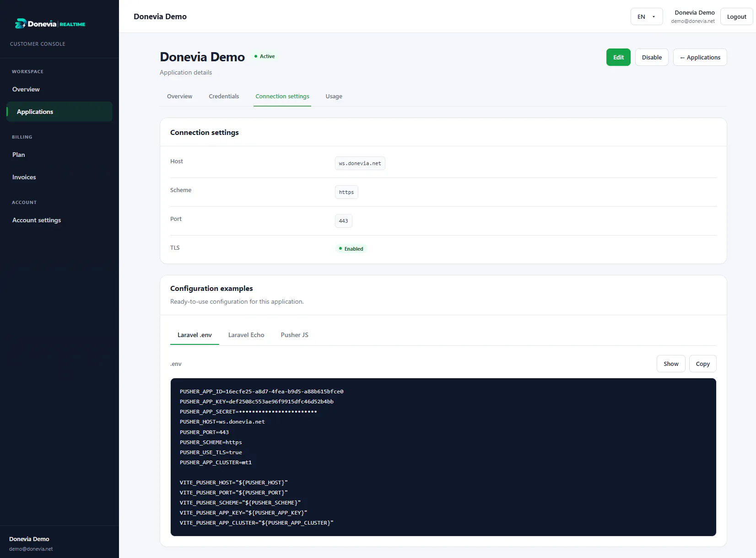
Task: Click the Active status badge
Action: (265, 56)
